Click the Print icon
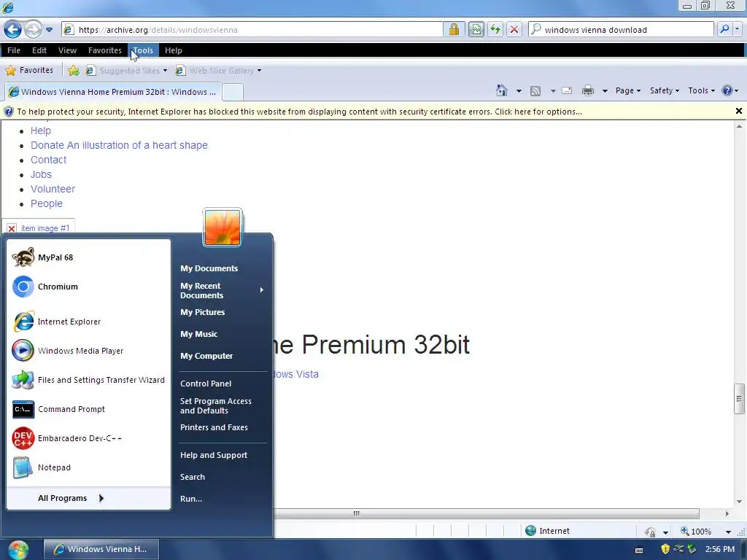Image resolution: width=747 pixels, height=560 pixels. click(588, 90)
